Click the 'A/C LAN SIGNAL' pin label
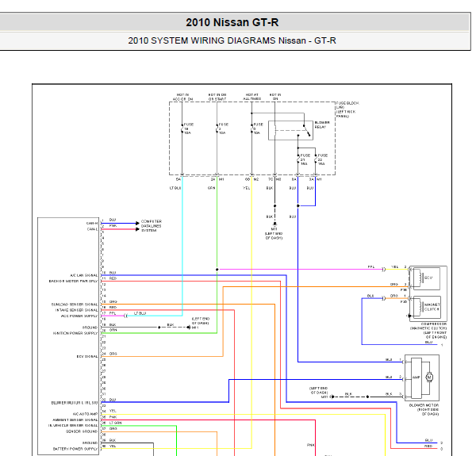This screenshot has width=476, height=456. (x=84, y=275)
